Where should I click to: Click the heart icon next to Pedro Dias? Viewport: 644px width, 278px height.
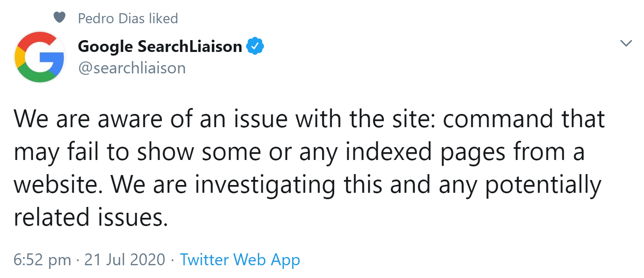tap(59, 17)
